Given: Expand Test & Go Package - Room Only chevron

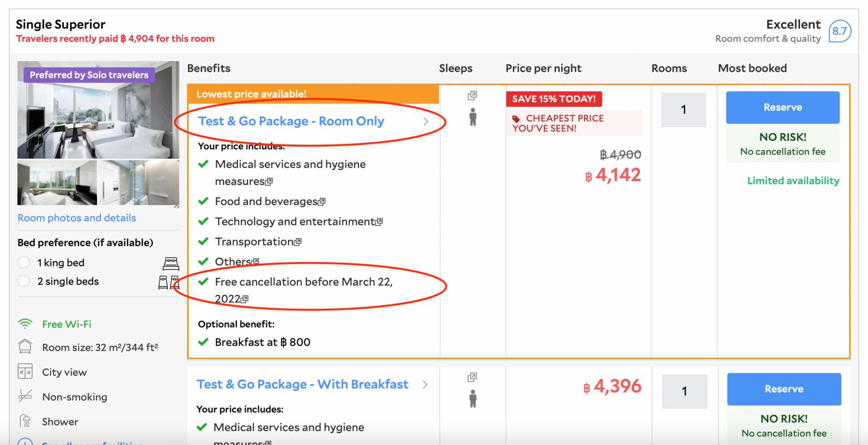Looking at the screenshot, I should click(426, 122).
